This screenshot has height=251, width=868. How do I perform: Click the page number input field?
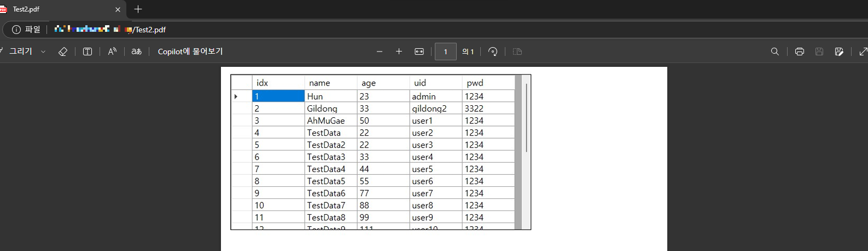(446, 52)
